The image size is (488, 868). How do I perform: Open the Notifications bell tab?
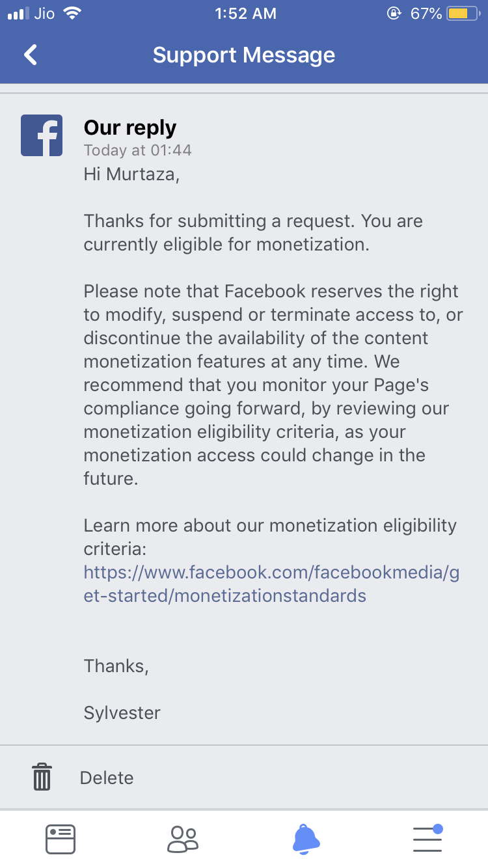pos(306,839)
